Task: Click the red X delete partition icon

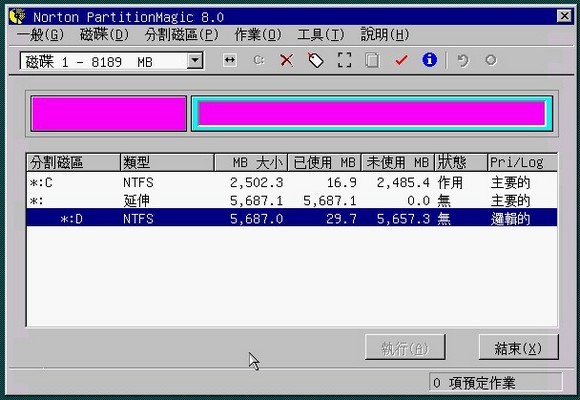Action: tap(287, 60)
